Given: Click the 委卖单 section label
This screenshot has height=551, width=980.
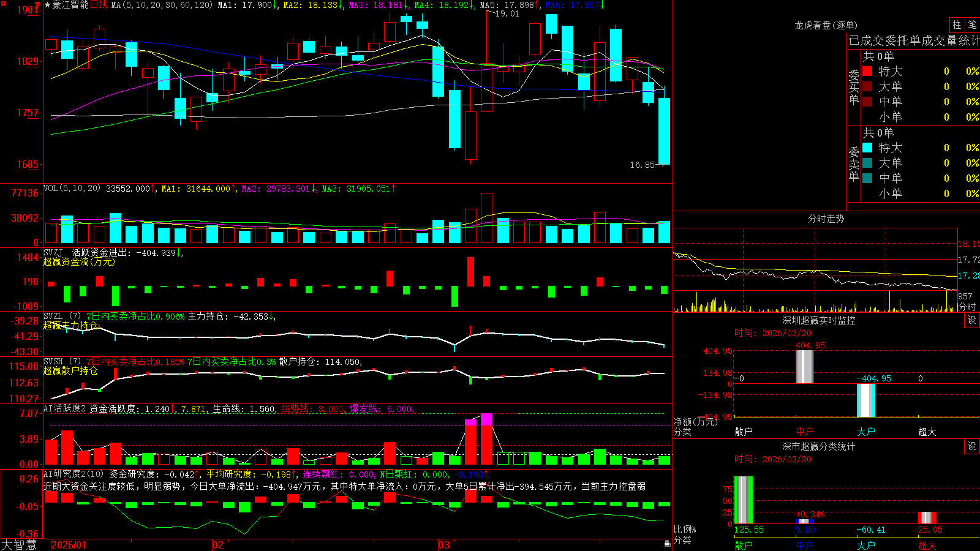Looking at the screenshot, I should click(x=854, y=163).
